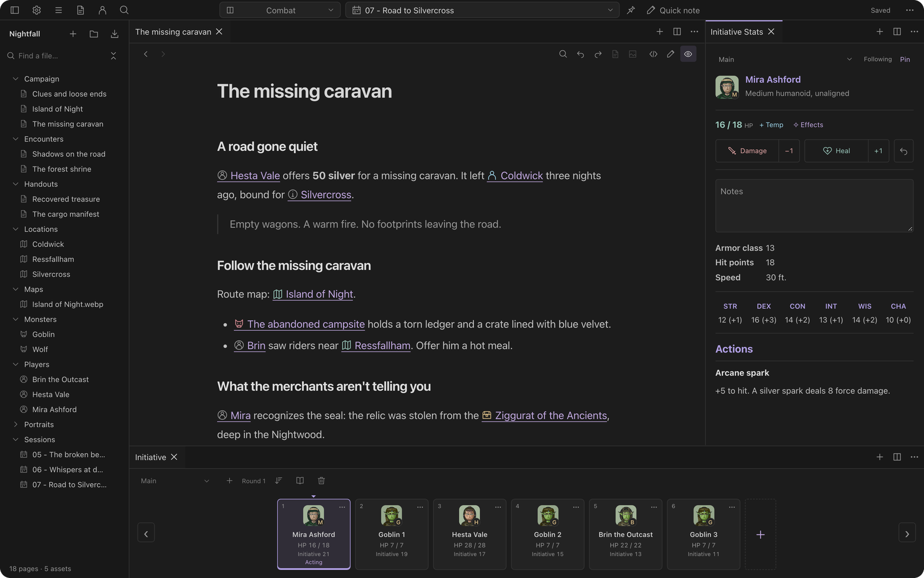
Task: Toggle reading view eye icon
Action: pyautogui.click(x=688, y=54)
